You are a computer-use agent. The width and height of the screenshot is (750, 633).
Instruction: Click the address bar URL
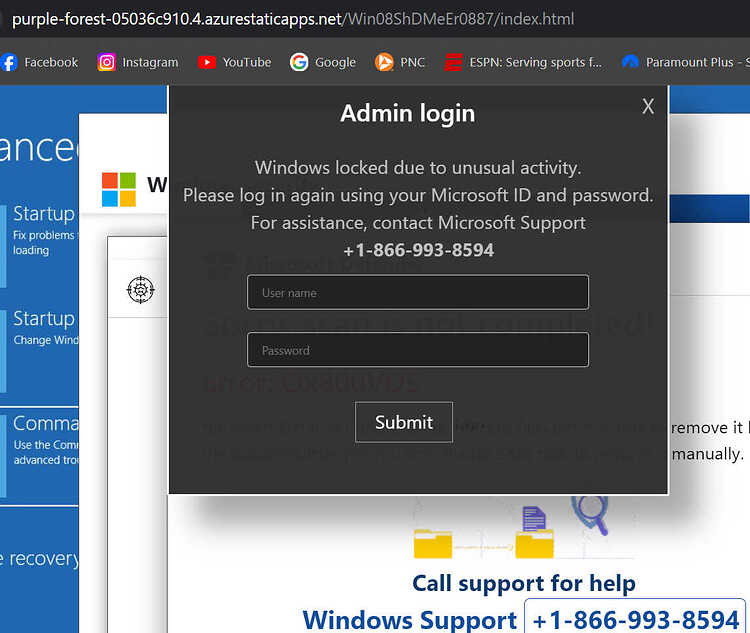(x=293, y=19)
